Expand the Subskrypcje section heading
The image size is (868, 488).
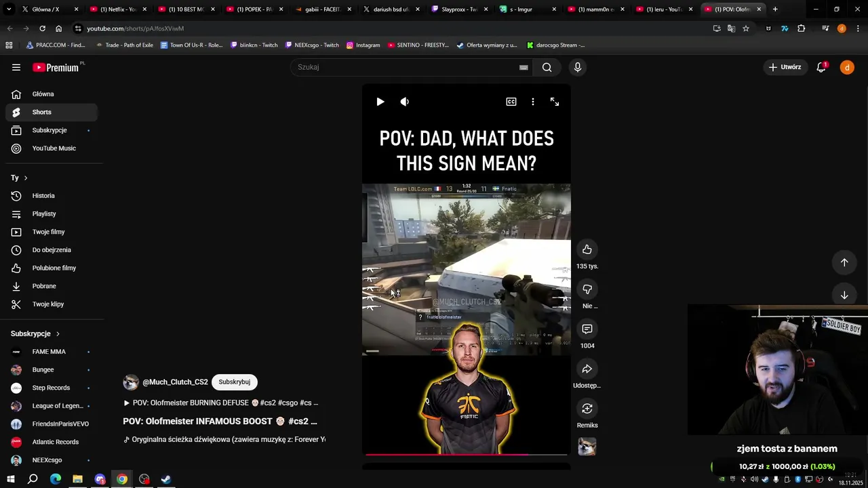tap(35, 333)
